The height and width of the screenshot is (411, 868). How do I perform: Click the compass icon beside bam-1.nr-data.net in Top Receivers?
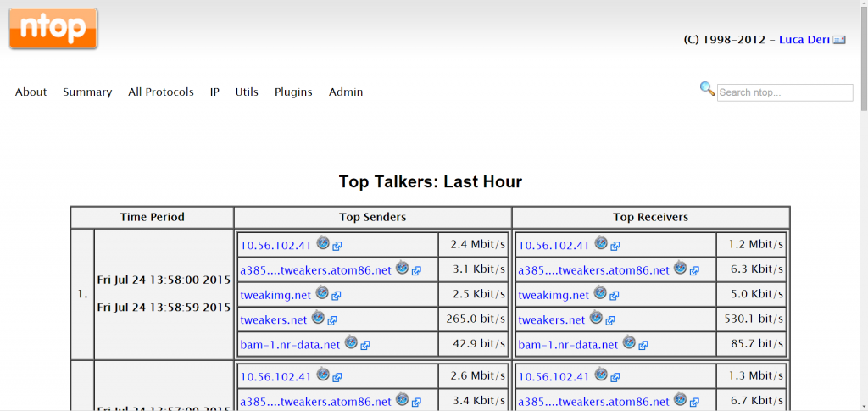pos(629,342)
